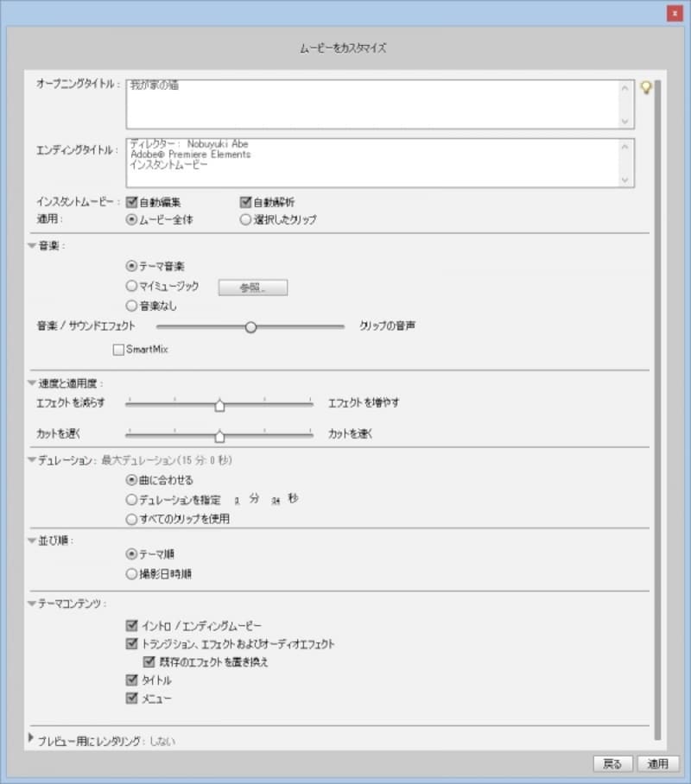This screenshot has height=784, width=691.
Task: Open the 参照 music browser
Action: tap(253, 287)
